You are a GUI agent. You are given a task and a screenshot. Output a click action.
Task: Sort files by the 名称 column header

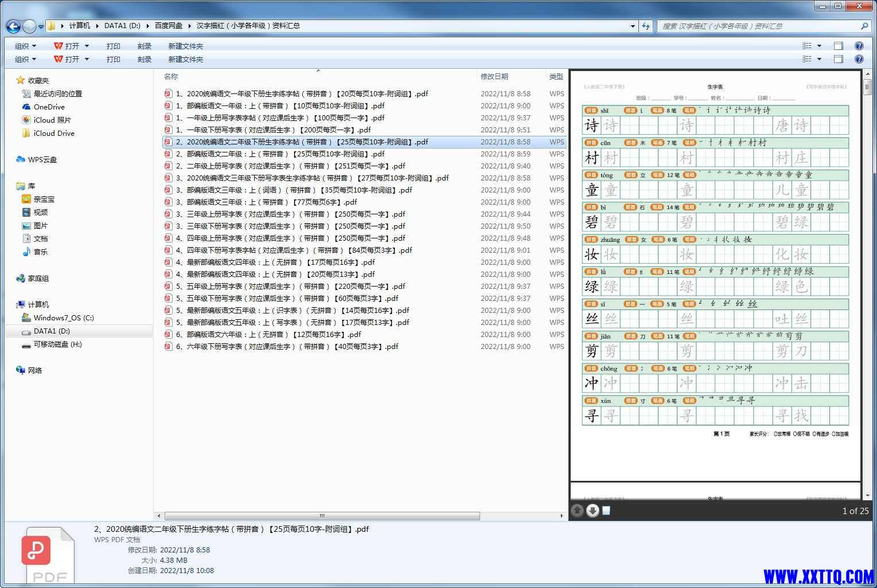pos(171,76)
